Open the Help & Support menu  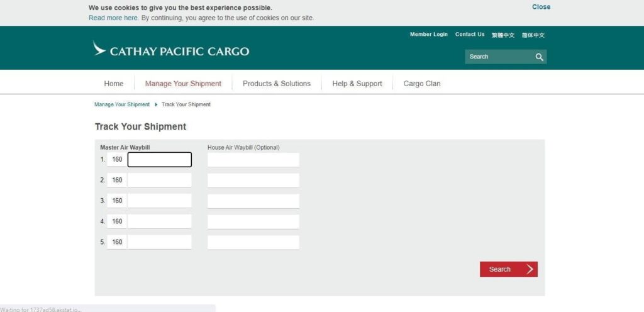coord(357,84)
